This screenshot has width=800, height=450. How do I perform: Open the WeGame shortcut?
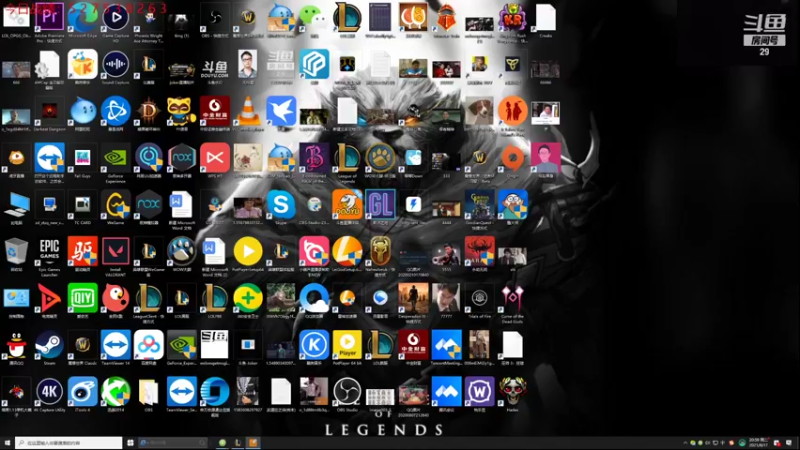tap(116, 205)
